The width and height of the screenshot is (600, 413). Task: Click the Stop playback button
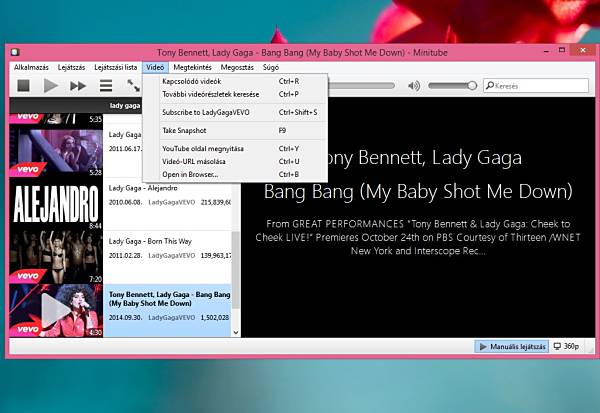[23, 85]
